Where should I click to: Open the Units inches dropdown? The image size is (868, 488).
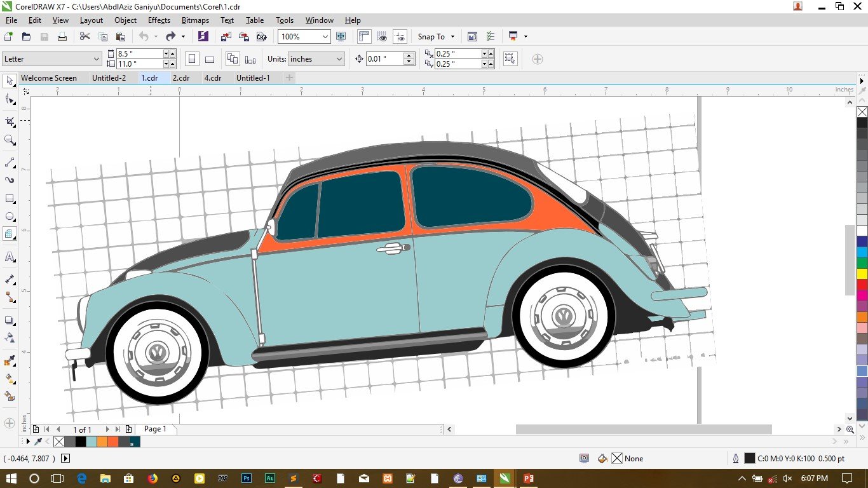point(339,59)
